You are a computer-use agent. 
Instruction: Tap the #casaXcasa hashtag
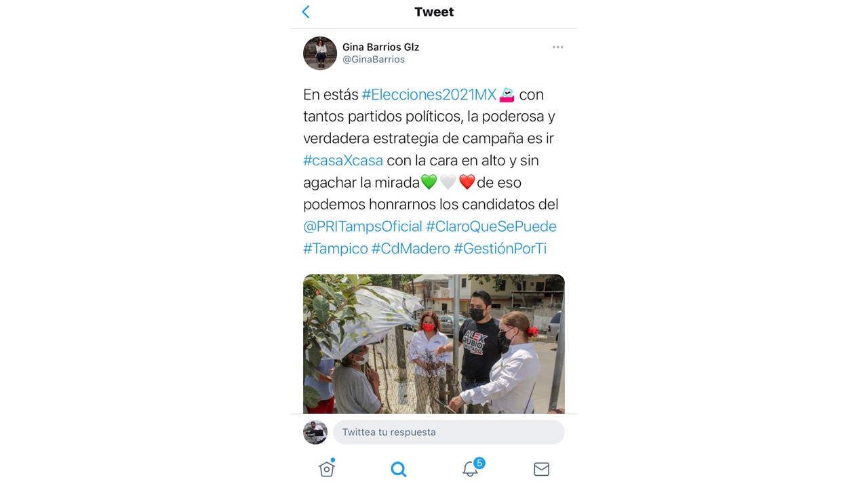point(343,161)
